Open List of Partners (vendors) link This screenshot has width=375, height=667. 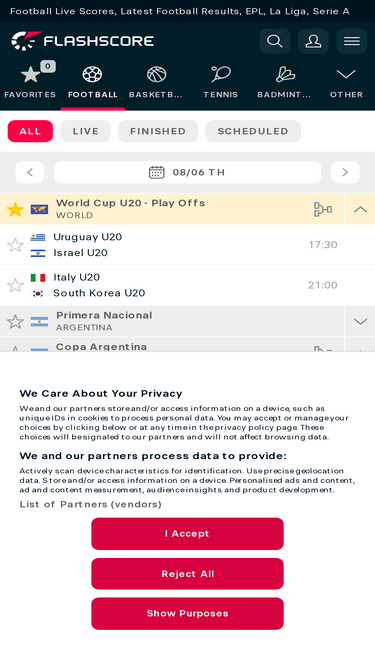coord(91,505)
